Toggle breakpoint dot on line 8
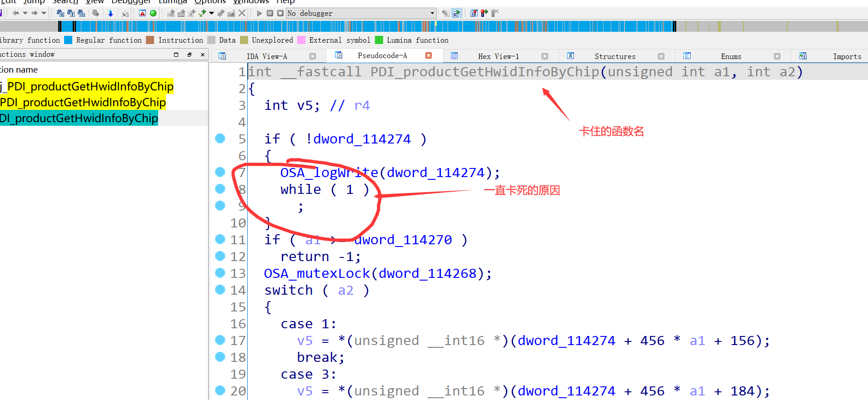 (x=220, y=188)
